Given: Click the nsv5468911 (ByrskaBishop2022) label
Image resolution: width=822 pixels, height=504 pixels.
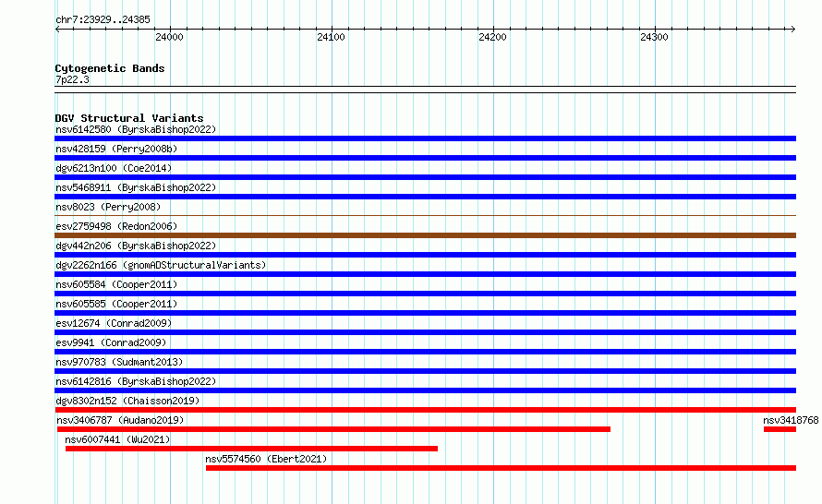Looking at the screenshot, I should tap(136, 187).
